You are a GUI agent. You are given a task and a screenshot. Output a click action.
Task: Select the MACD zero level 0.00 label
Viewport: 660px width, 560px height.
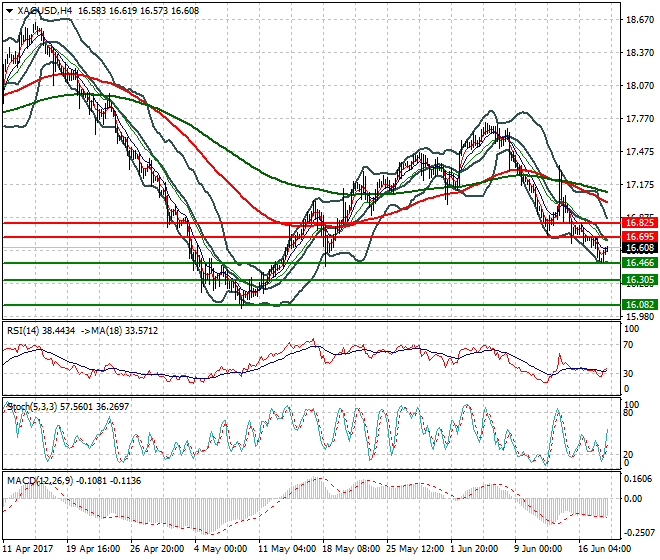(633, 499)
